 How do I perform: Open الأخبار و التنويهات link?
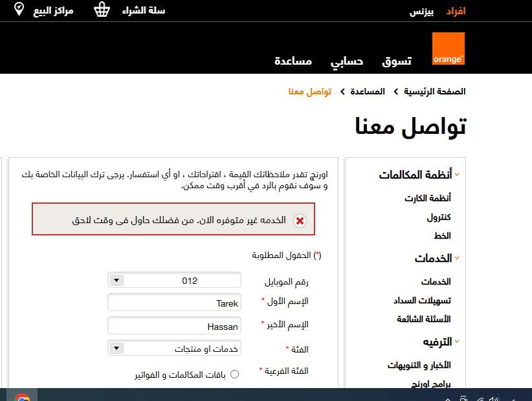tap(419, 365)
